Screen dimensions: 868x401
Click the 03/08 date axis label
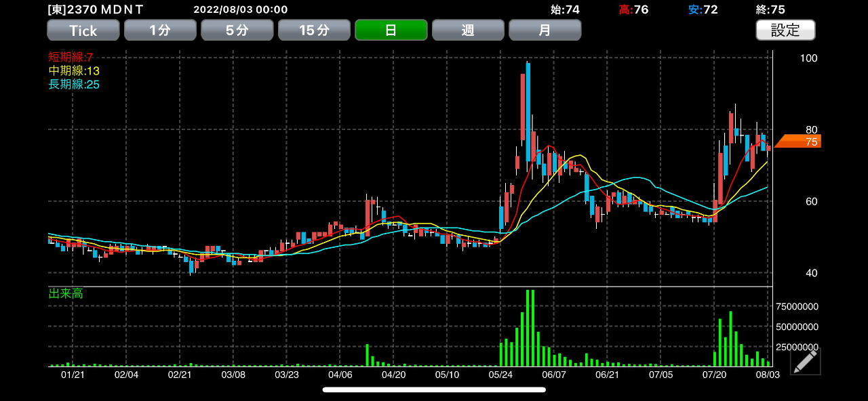point(233,375)
